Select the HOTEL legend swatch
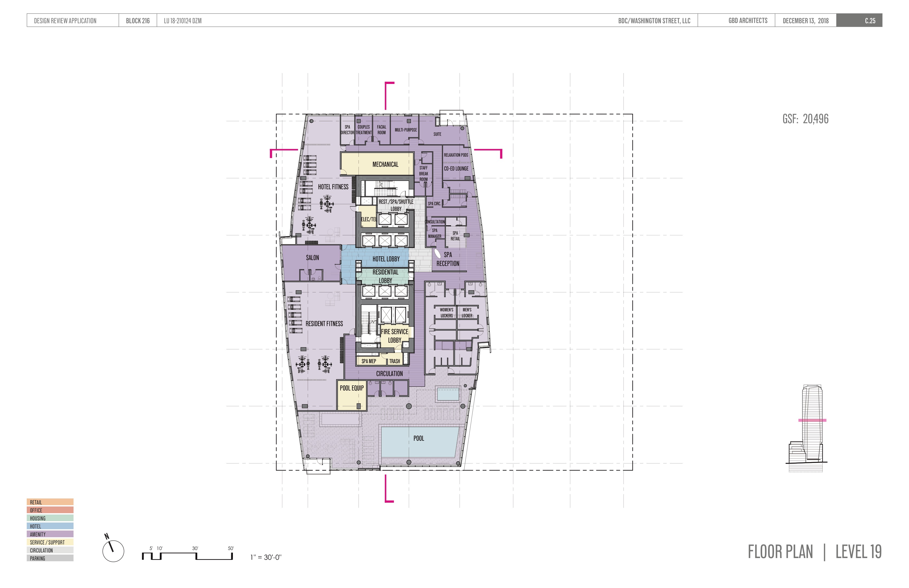This screenshot has width=909, height=588. (x=50, y=526)
